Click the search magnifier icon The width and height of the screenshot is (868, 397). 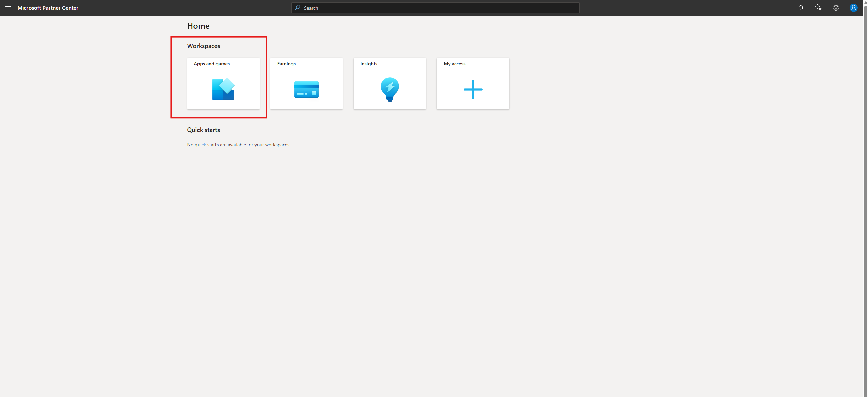[298, 8]
